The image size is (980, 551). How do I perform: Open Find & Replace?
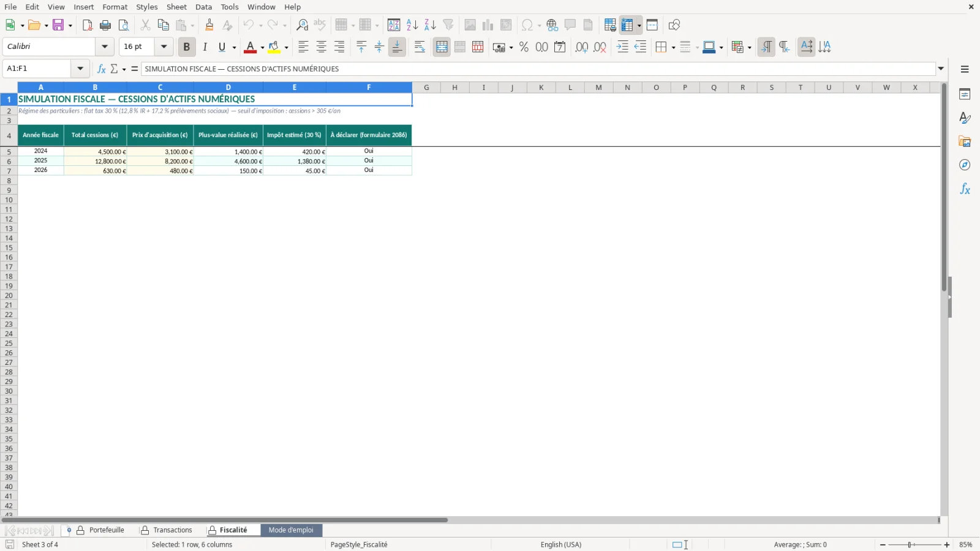[x=302, y=25]
